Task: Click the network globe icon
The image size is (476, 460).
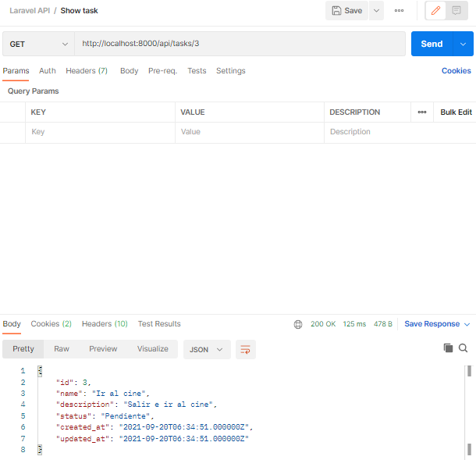Action: [x=298, y=324]
